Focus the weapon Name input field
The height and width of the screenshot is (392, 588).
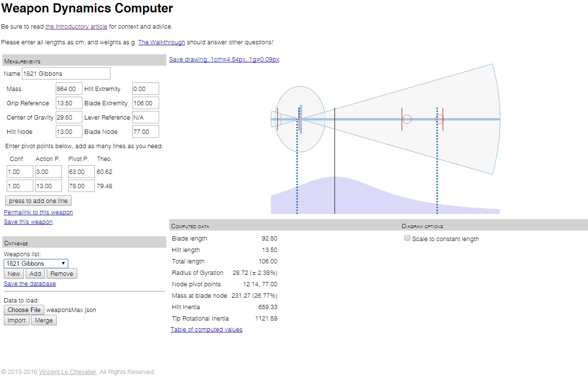click(66, 73)
